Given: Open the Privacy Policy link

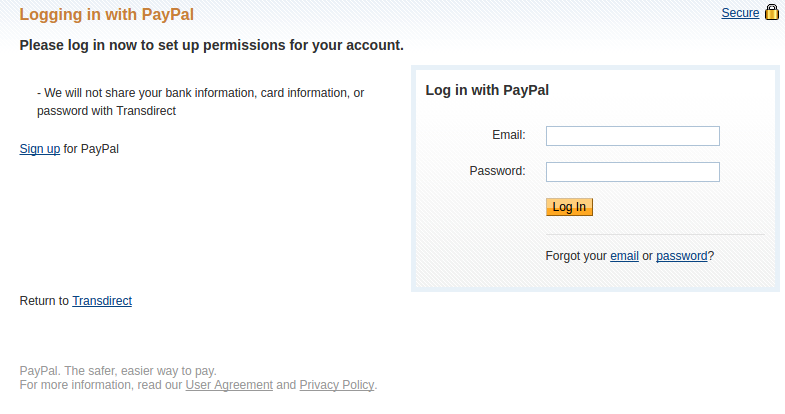Looking at the screenshot, I should click(336, 385).
